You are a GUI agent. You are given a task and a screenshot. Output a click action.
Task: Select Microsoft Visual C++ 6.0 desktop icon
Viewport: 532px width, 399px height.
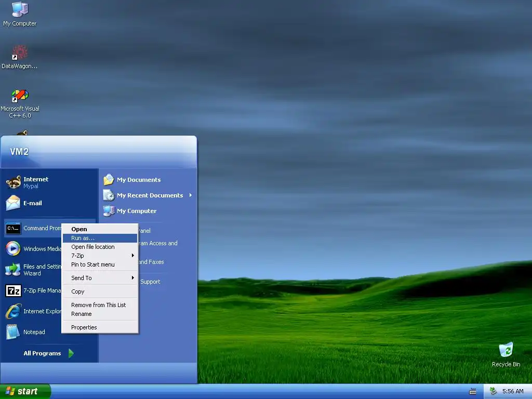(20, 96)
